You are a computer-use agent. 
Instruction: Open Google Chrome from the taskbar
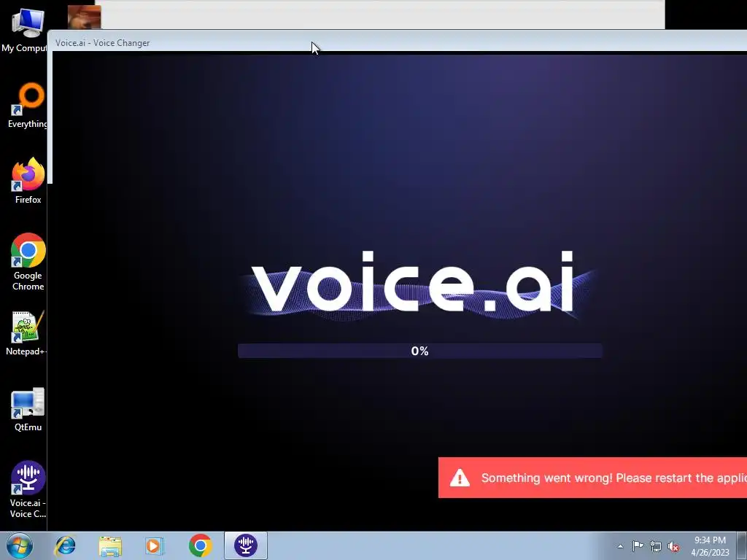200,545
